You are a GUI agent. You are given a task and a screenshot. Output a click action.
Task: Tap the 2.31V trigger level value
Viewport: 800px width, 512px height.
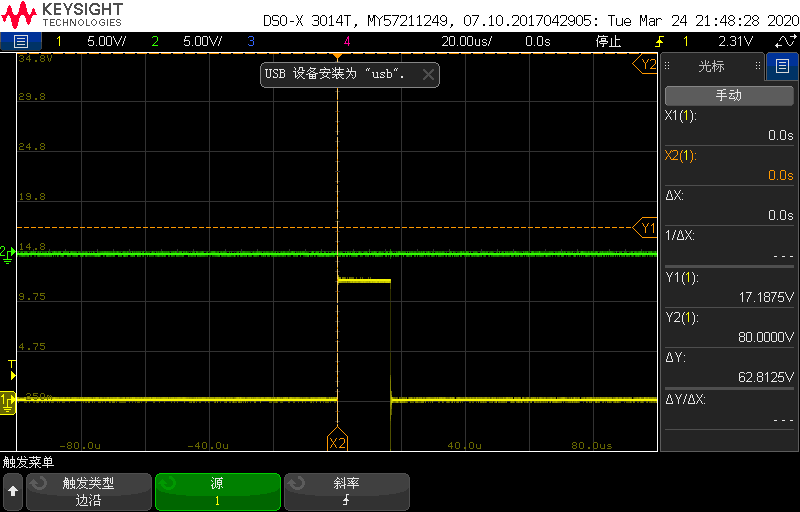[x=735, y=41]
